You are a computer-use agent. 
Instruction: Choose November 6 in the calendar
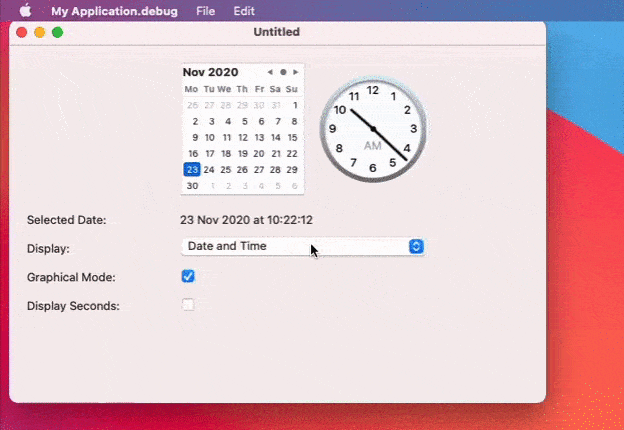point(261,121)
